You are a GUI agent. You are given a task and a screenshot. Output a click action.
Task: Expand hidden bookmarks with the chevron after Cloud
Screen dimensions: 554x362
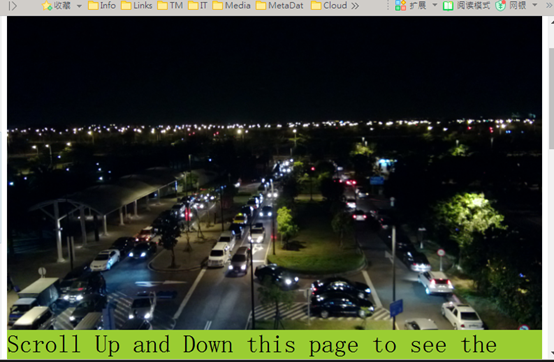(x=355, y=6)
